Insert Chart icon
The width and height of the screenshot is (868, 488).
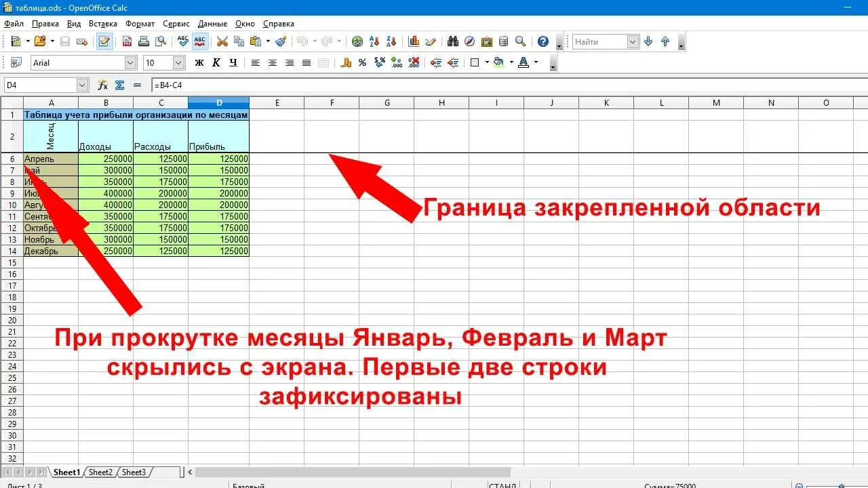[x=414, y=41]
